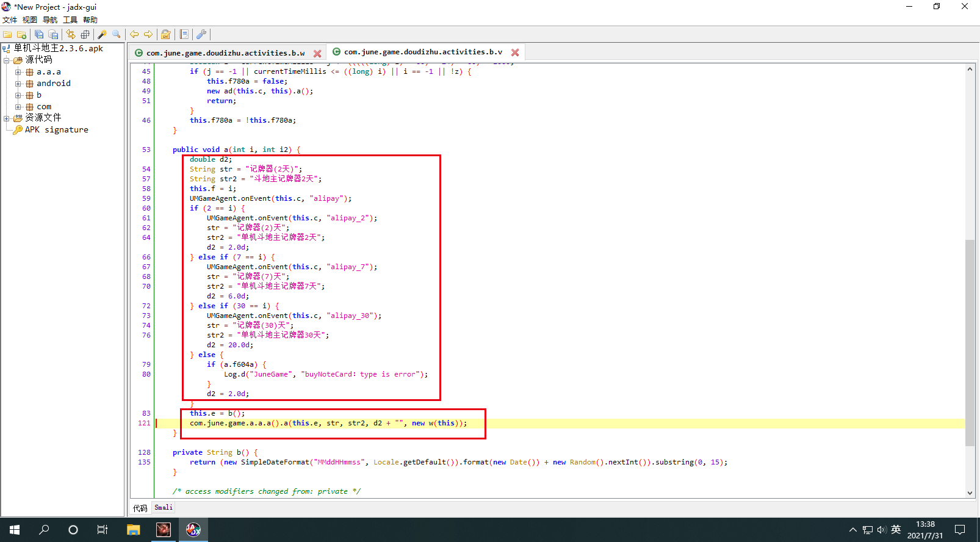This screenshot has width=980, height=542.
Task: Click the code scrollbar up arrow
Action: [x=970, y=69]
